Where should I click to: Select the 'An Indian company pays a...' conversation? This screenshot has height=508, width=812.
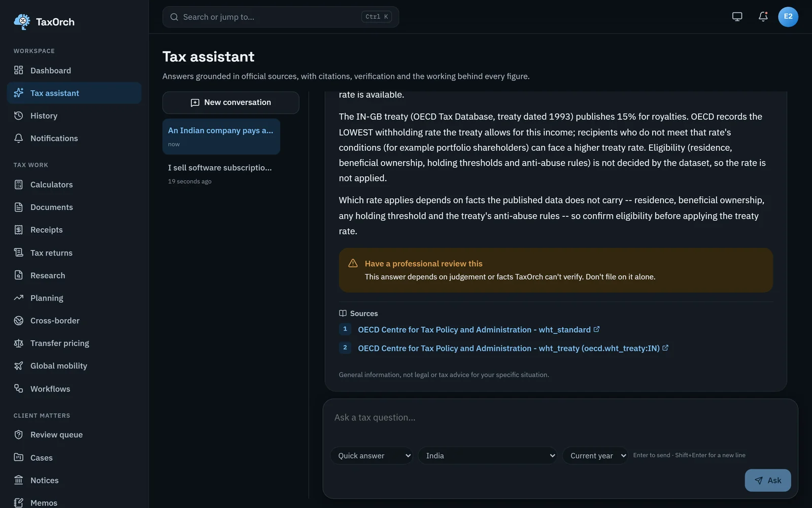click(x=221, y=137)
